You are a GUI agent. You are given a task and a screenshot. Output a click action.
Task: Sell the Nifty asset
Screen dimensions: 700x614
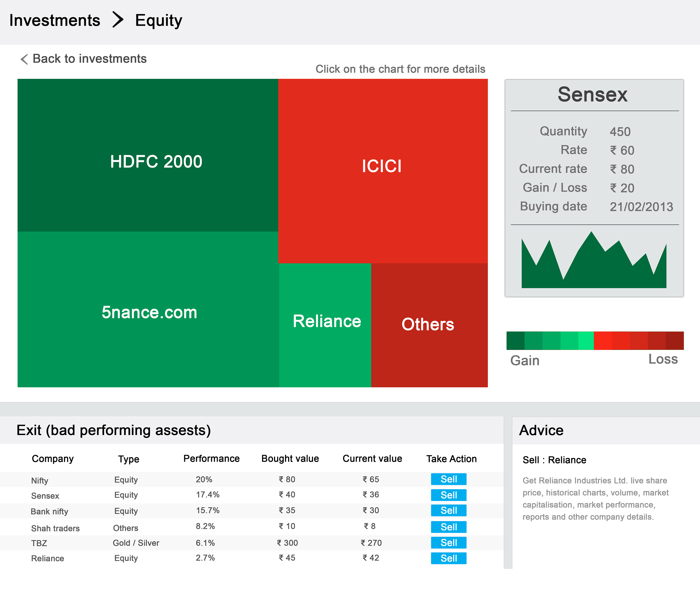click(449, 479)
